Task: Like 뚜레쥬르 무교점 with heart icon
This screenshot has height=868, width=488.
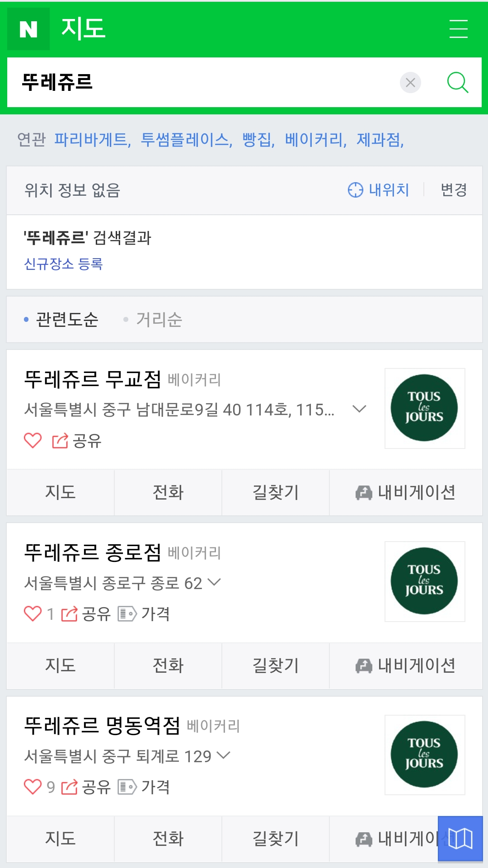Action: (33, 440)
